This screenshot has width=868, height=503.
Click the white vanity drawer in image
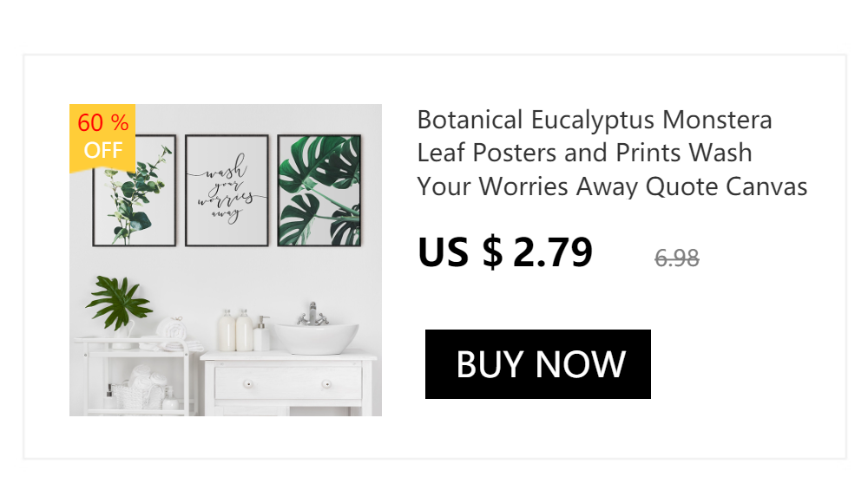pyautogui.click(x=288, y=383)
